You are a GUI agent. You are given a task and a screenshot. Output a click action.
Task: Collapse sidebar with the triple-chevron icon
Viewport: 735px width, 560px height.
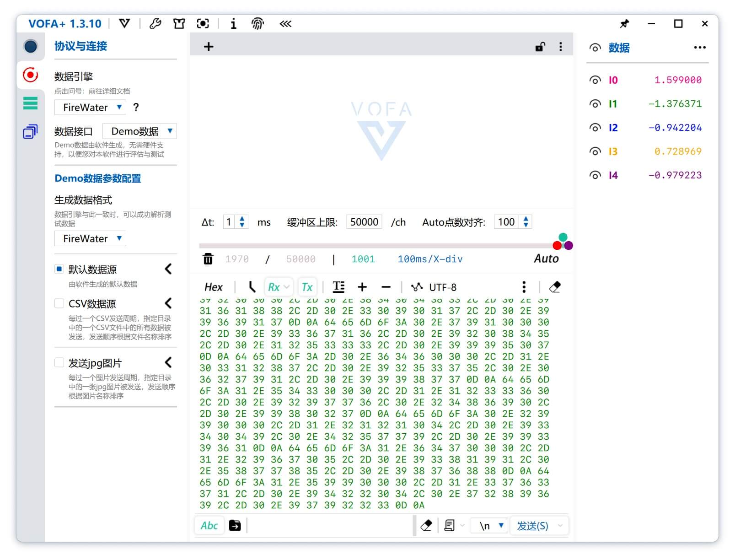(285, 24)
